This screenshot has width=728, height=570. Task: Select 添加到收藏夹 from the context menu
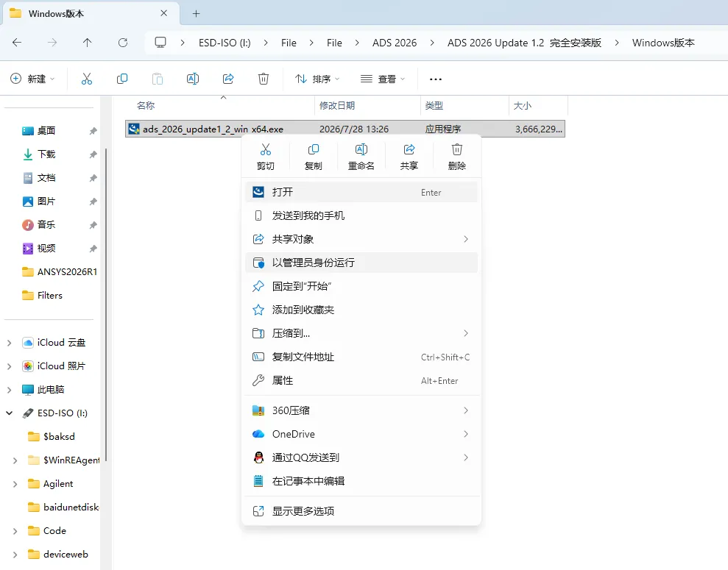coord(361,310)
